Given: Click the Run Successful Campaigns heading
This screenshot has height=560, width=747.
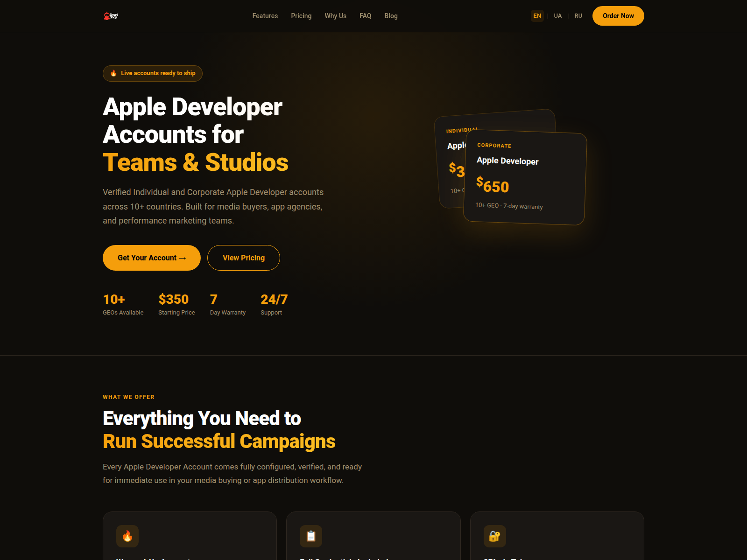Looking at the screenshot, I should 219,441.
